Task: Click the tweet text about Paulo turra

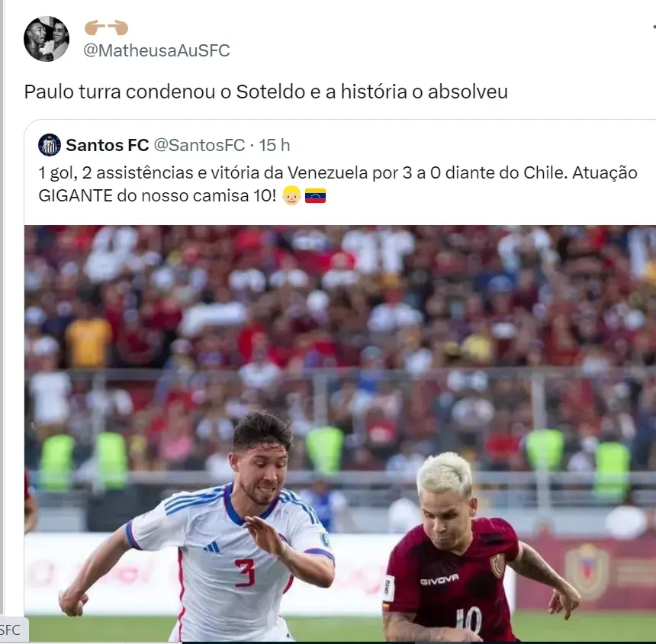Action: (x=266, y=92)
